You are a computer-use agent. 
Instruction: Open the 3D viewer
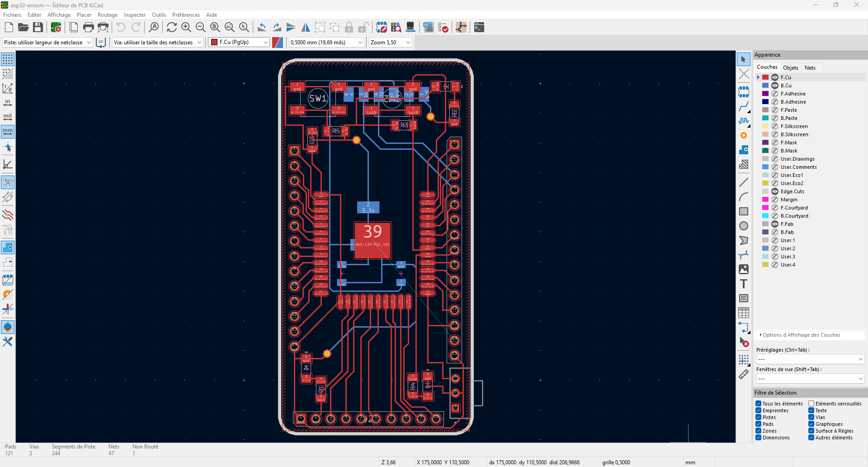410,27
